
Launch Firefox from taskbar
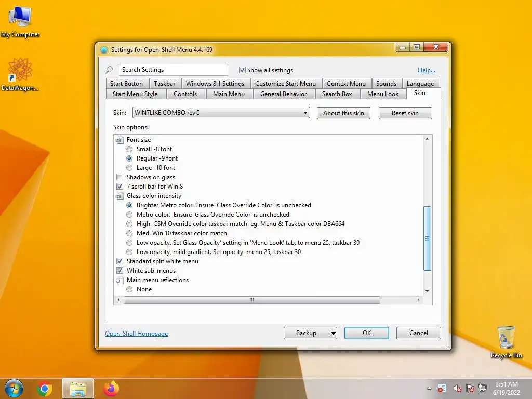tap(111, 389)
